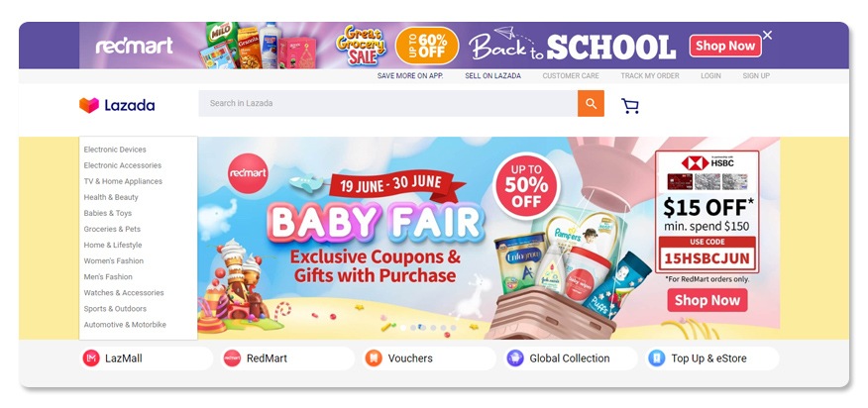Close the RedMart top banner
Viewport: 868px width, 408px height.
point(767,36)
